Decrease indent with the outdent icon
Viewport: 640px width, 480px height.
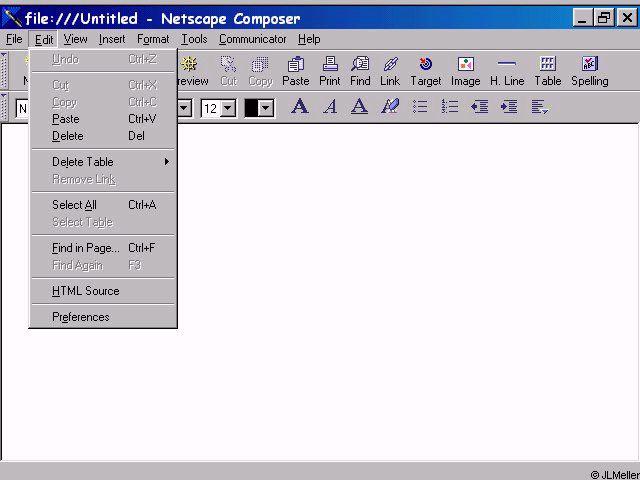(x=480, y=107)
